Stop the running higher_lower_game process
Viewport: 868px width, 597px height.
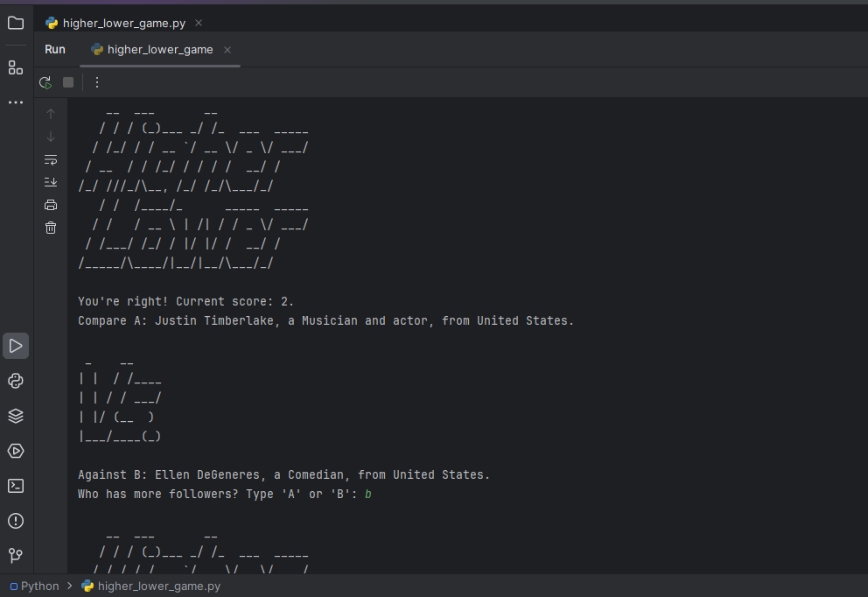point(68,82)
